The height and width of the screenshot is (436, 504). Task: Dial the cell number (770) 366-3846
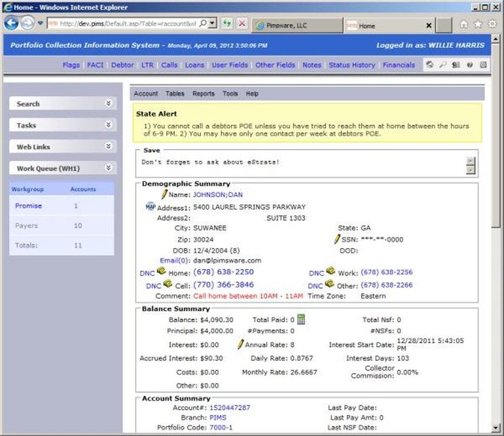(x=223, y=285)
